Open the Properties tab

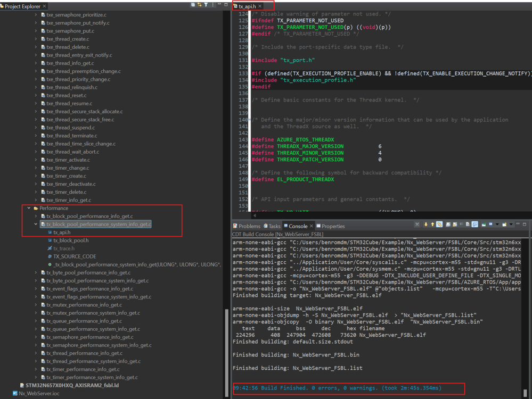tap(331, 226)
